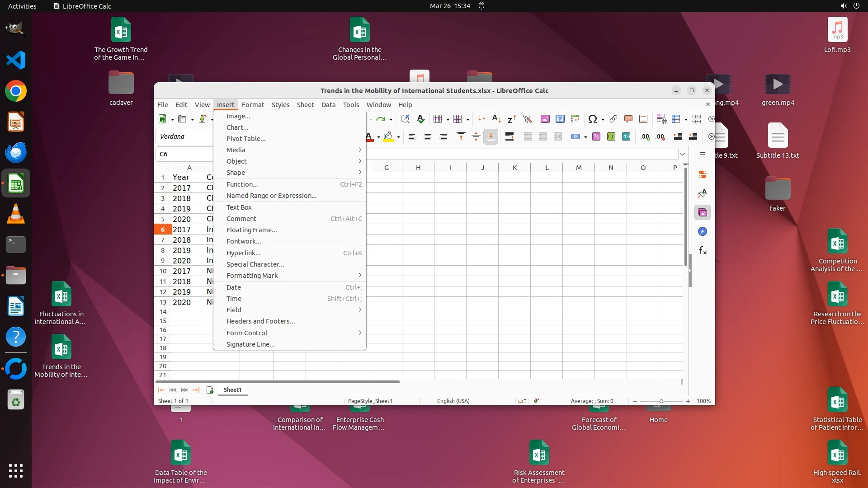Screen dimensions: 868x488
Task: Click the Insert Image toolbar icon
Action: (545, 119)
